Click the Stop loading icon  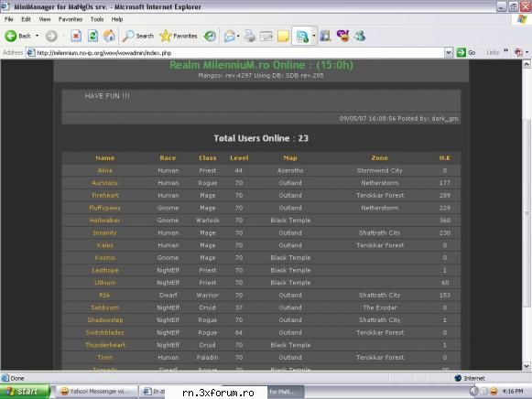pyautogui.click(x=76, y=36)
